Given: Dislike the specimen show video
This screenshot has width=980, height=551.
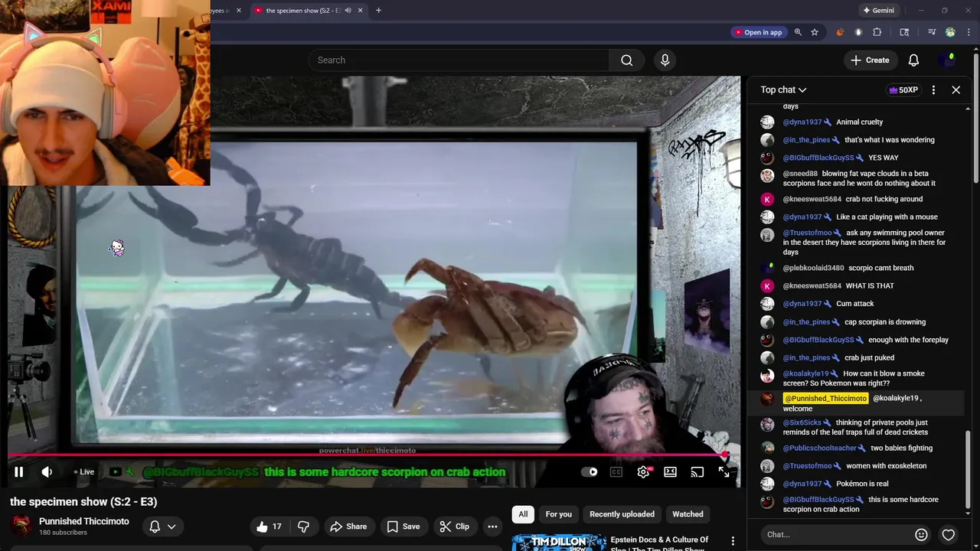Looking at the screenshot, I should pyautogui.click(x=303, y=527).
